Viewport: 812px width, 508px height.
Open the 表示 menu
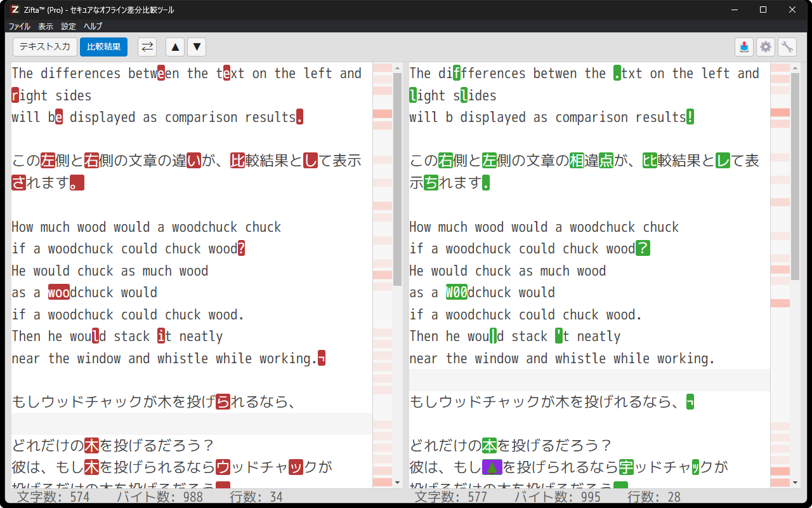coord(46,26)
